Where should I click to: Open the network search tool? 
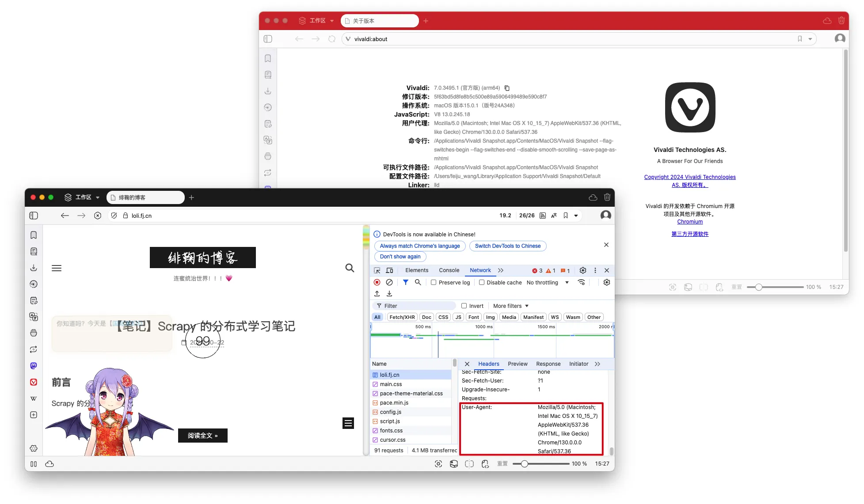418,282
